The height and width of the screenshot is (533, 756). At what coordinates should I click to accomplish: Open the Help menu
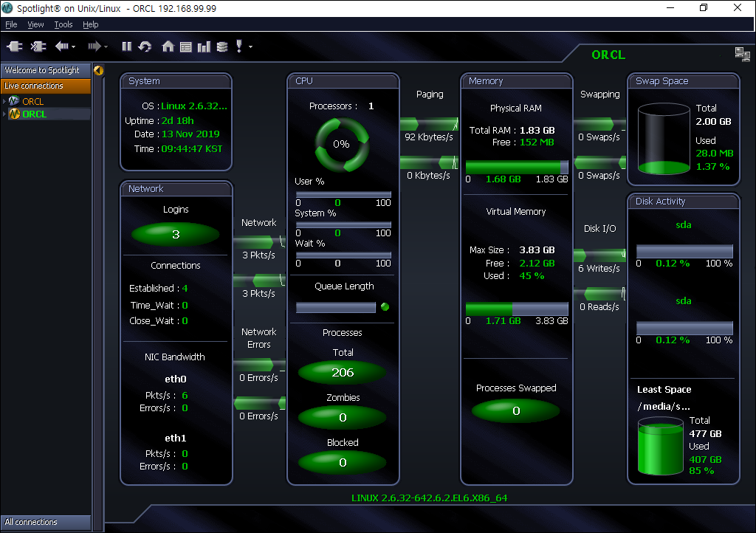[90, 24]
